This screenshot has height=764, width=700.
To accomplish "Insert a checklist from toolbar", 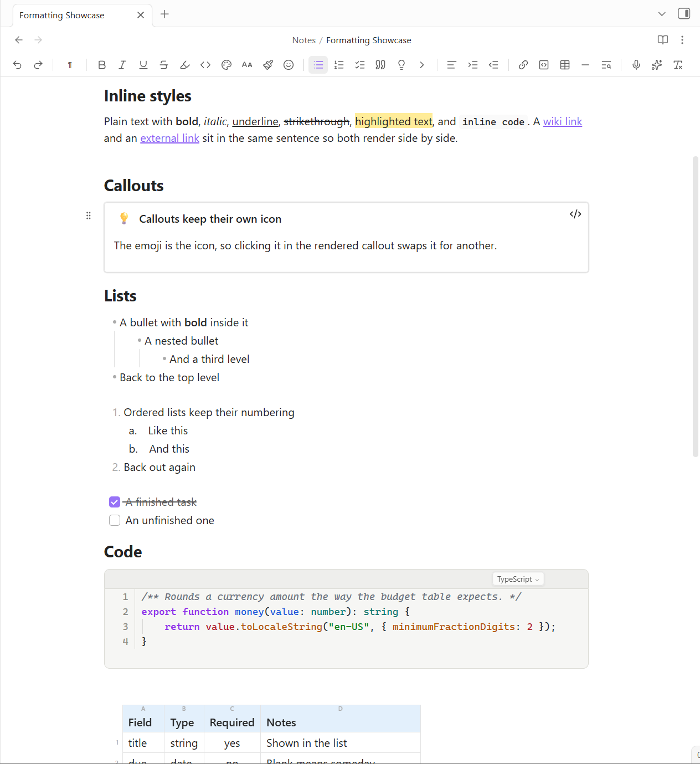I will [x=360, y=65].
